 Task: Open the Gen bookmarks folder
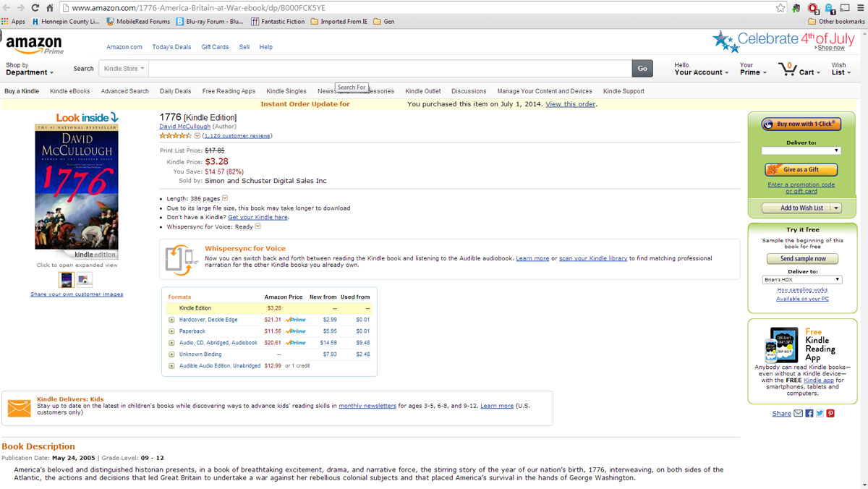tap(384, 22)
